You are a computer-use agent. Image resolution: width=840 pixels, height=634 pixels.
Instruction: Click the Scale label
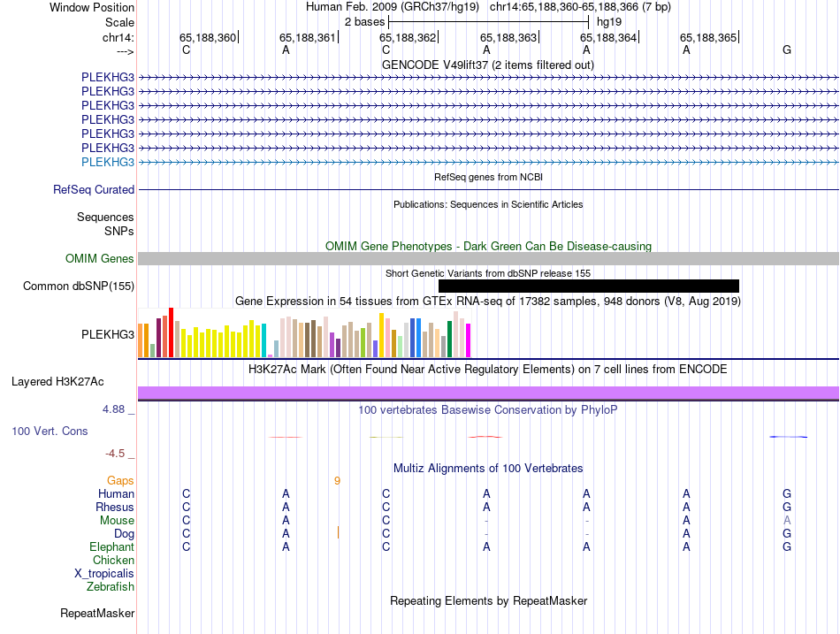point(119,22)
